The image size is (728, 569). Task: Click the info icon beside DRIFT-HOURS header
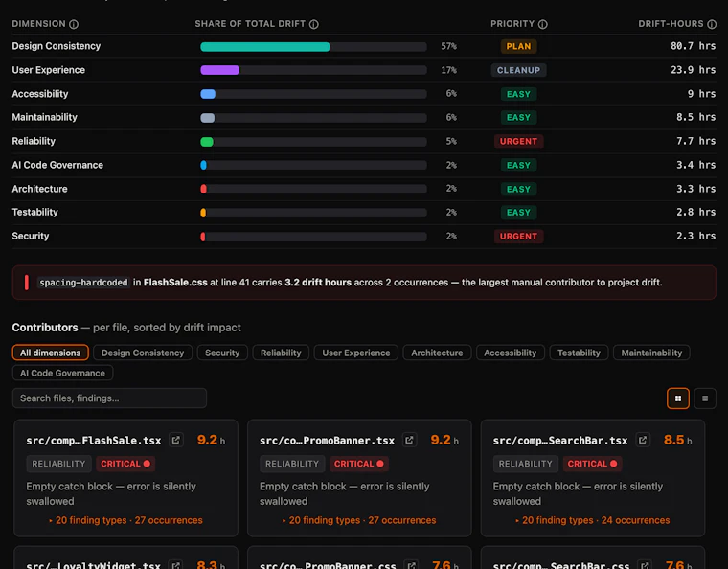click(712, 24)
